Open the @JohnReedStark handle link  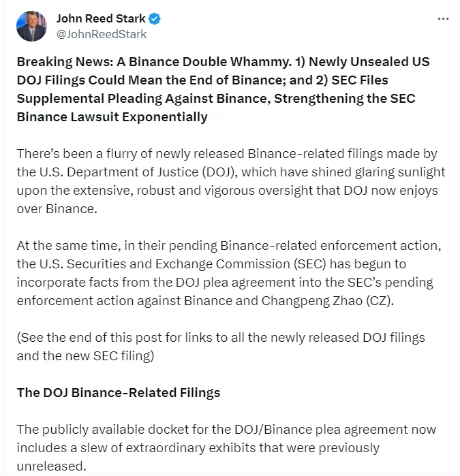coord(101,34)
